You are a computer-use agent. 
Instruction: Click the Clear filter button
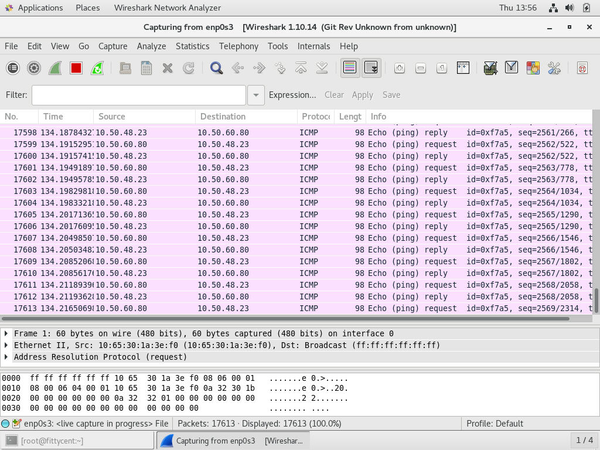tap(334, 95)
